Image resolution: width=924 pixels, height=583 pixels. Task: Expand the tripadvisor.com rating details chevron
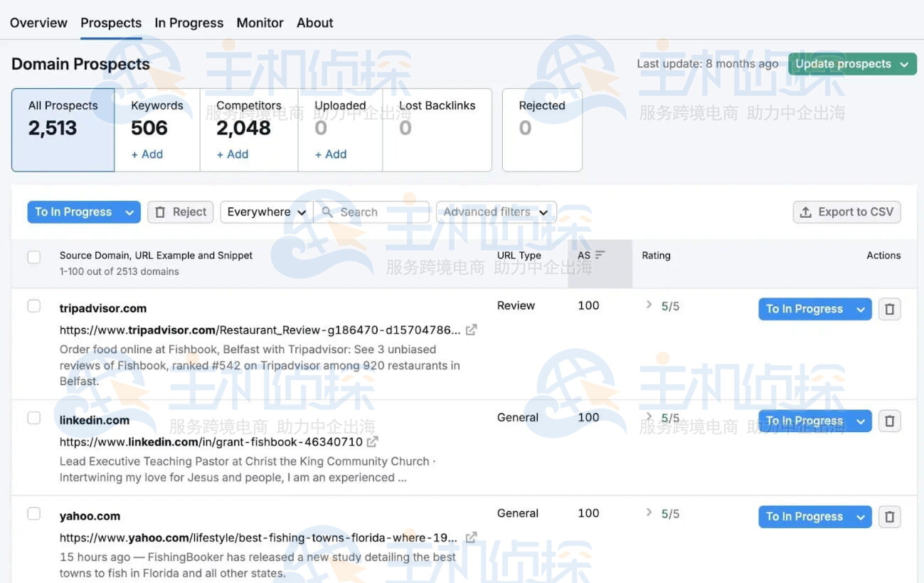click(649, 305)
